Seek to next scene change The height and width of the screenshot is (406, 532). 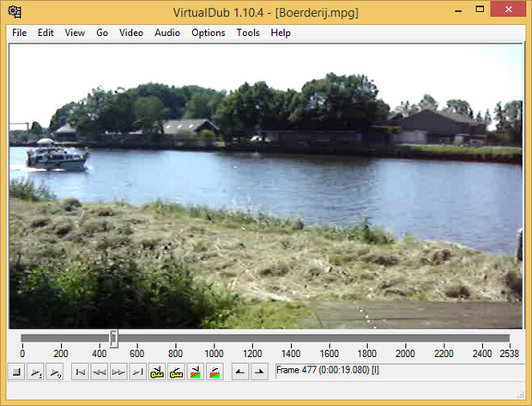click(x=215, y=372)
